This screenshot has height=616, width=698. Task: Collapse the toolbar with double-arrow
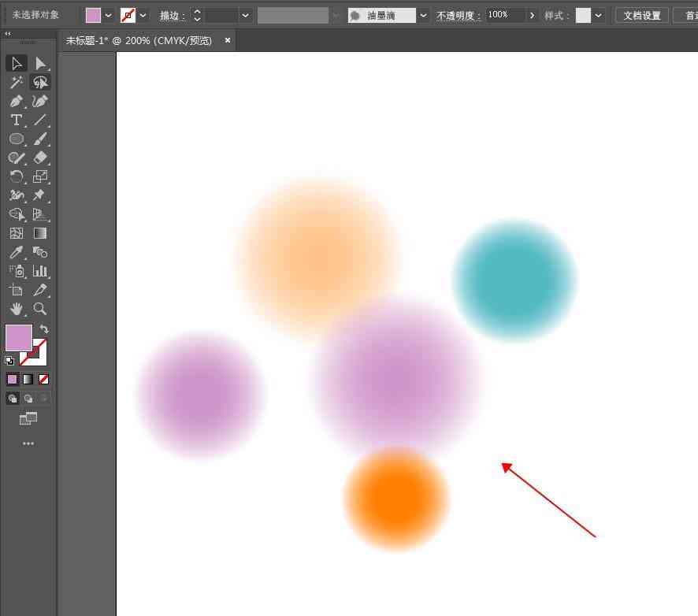pyautogui.click(x=8, y=34)
